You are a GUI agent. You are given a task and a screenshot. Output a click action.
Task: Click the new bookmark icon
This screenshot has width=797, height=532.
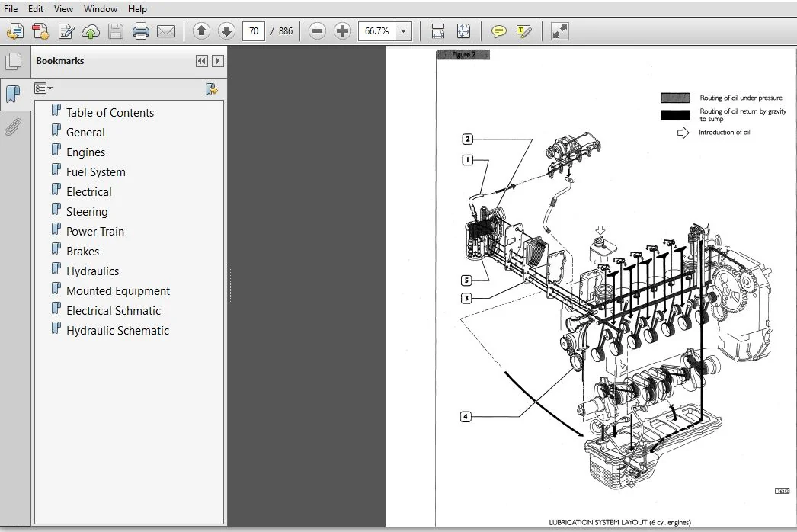212,89
